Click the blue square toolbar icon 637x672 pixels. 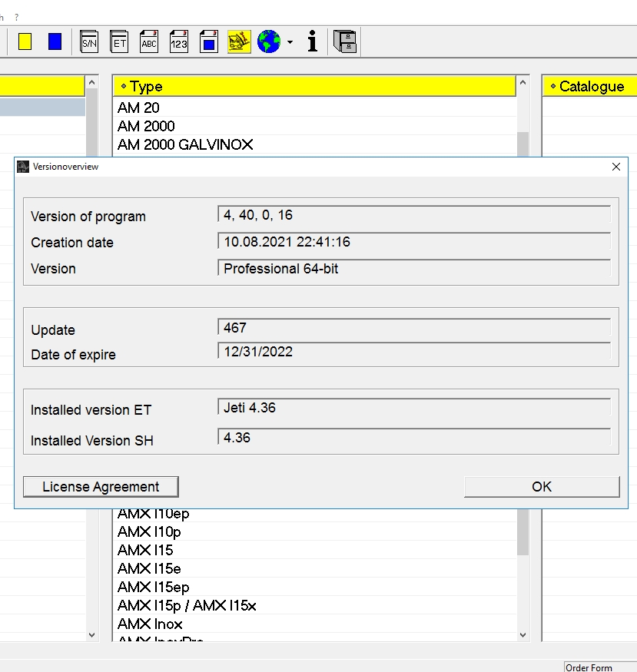(55, 41)
